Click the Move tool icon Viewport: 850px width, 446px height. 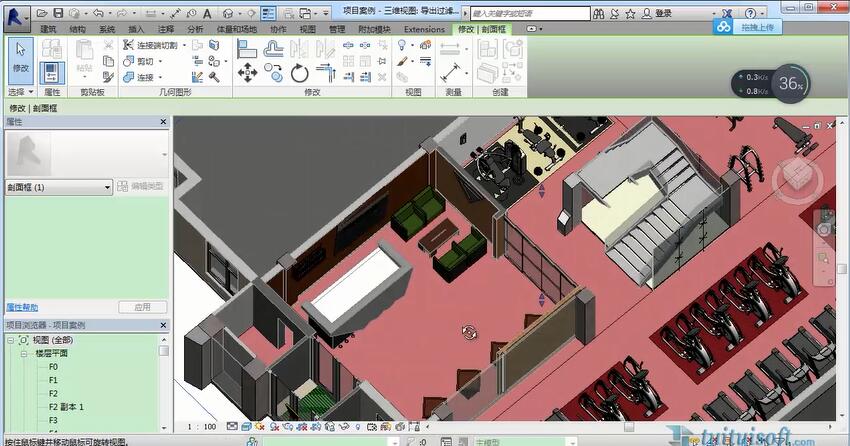[x=247, y=73]
